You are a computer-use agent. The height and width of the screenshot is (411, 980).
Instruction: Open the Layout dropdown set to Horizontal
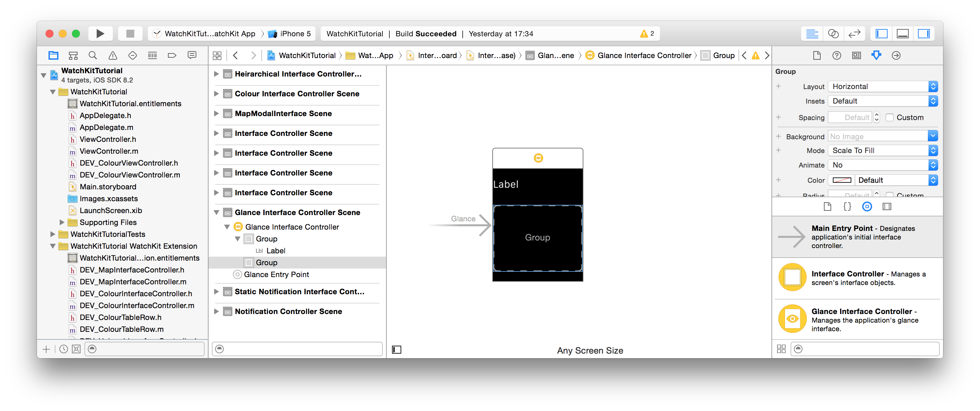click(883, 86)
